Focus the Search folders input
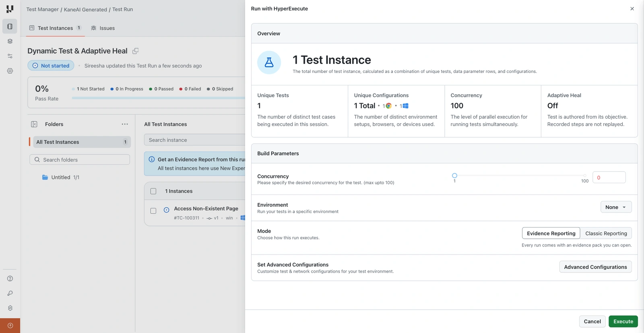 click(x=80, y=160)
